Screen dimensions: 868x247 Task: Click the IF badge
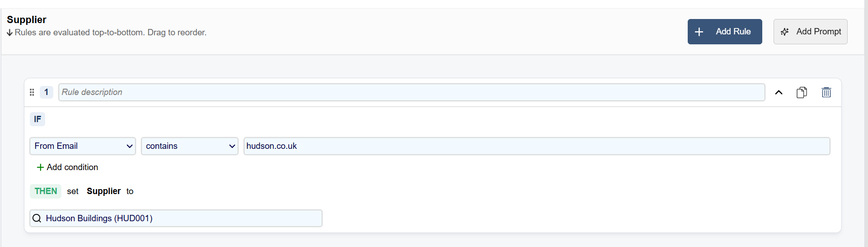coord(38,119)
